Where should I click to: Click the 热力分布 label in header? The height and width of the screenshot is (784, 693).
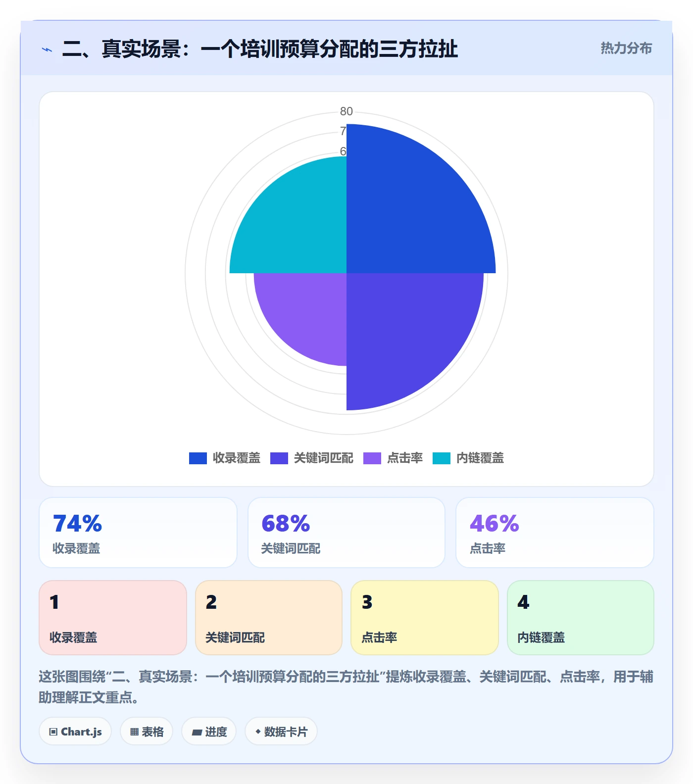(x=626, y=48)
